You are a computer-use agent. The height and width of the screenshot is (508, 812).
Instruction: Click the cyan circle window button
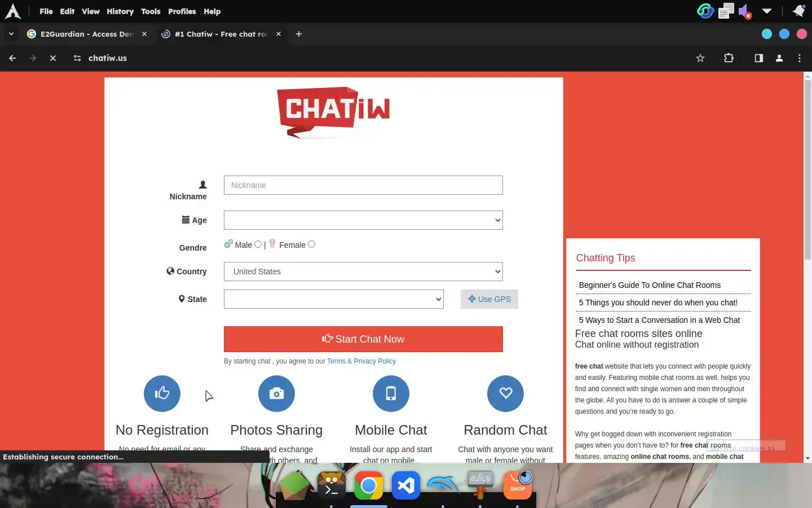point(767,34)
